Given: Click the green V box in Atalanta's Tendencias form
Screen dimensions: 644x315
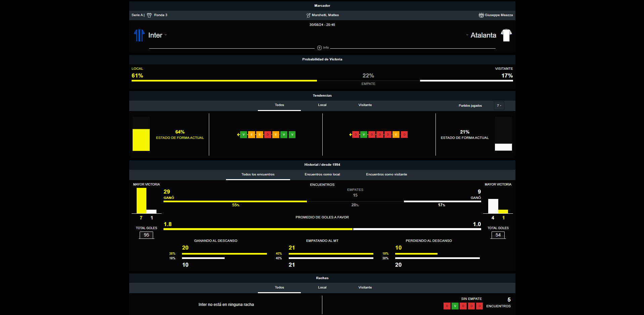Looking at the screenshot, I should pyautogui.click(x=364, y=135).
